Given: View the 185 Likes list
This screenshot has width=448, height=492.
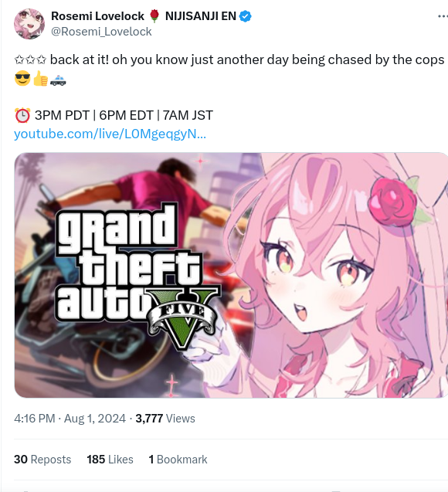Looking at the screenshot, I should (x=110, y=460).
